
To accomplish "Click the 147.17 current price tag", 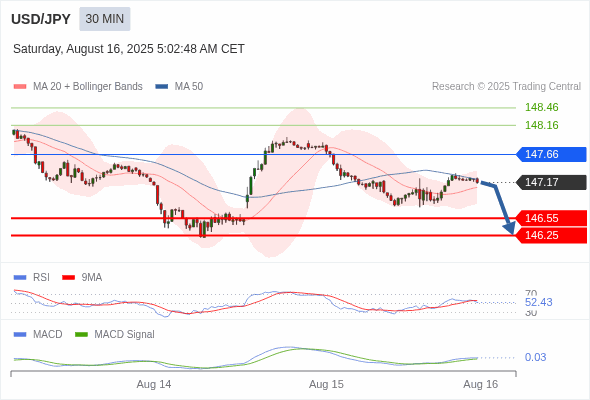I will point(551,182).
